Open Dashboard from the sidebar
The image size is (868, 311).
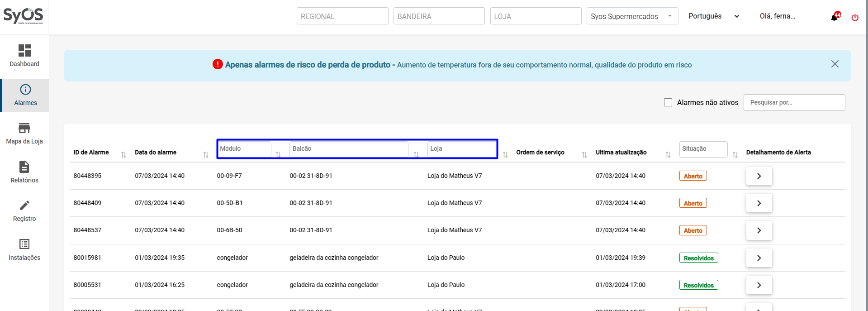click(x=24, y=56)
